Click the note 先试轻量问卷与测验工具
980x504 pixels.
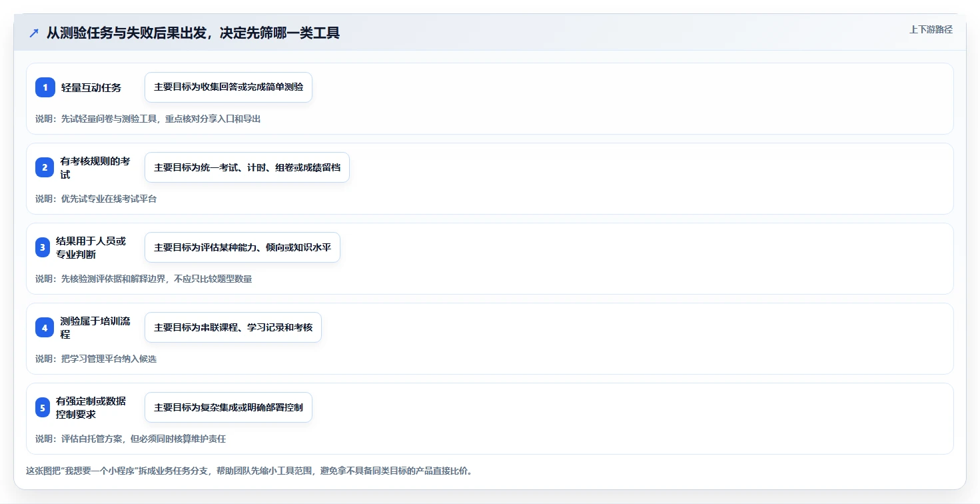pos(148,119)
